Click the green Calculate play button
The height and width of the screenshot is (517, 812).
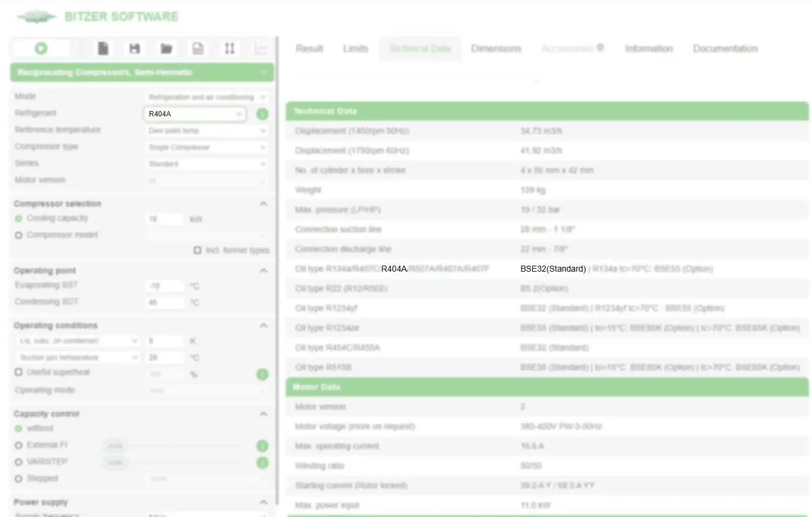click(41, 48)
